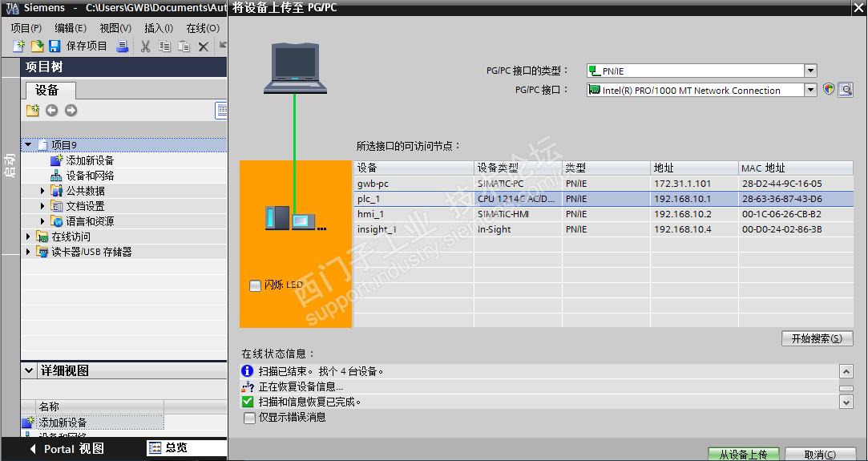
Task: Click the view toggle icon beside the project tree toolbar
Action: pos(221,110)
